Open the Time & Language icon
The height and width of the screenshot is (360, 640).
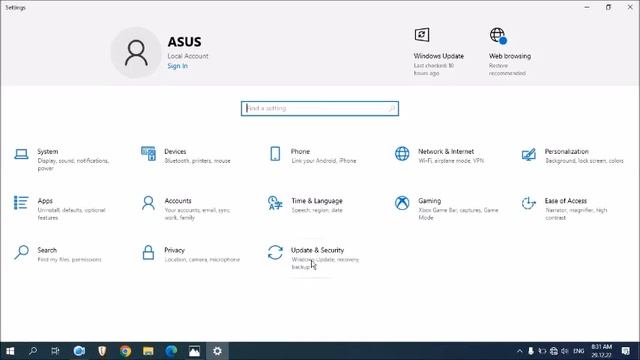[x=275, y=203]
